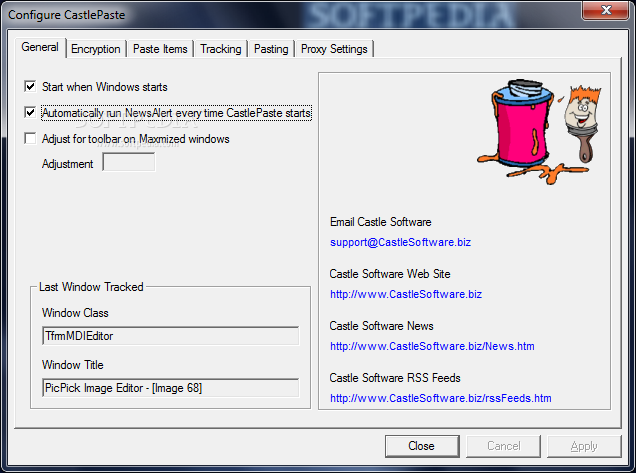Click the Close button
Viewport: 636px width, 473px height.
pos(422,446)
